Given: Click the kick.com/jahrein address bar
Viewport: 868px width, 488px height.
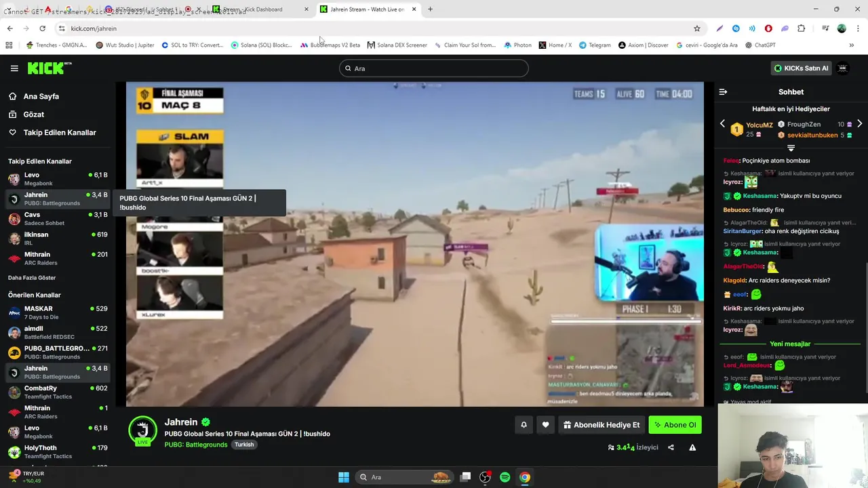Looking at the screenshot, I should pos(380,28).
